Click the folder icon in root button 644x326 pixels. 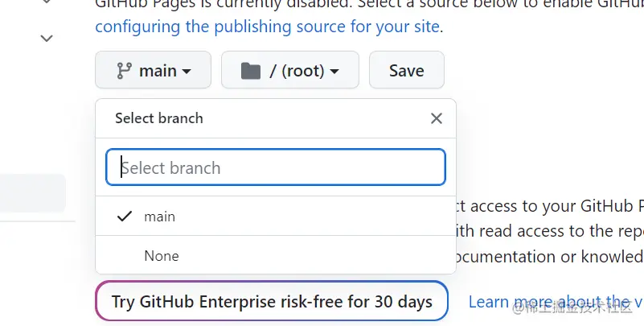(x=251, y=71)
